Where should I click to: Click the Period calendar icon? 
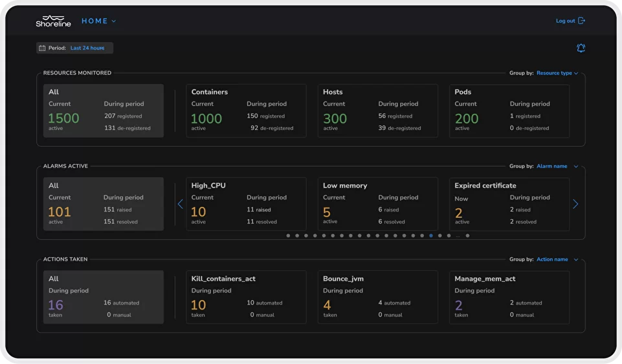(x=42, y=48)
